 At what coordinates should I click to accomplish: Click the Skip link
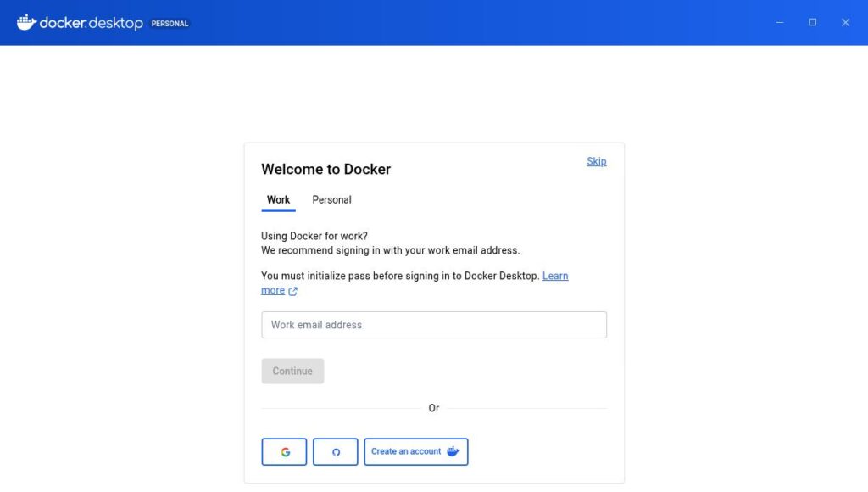(x=596, y=161)
